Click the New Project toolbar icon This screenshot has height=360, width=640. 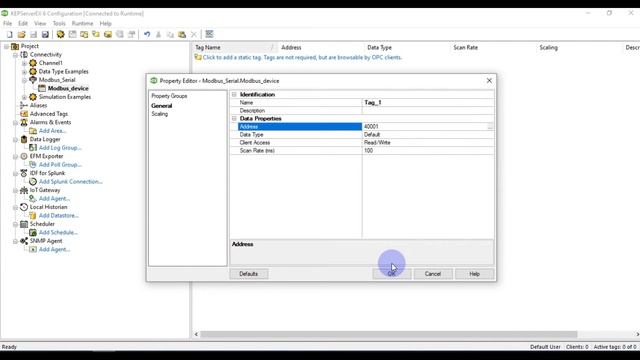click(10, 34)
